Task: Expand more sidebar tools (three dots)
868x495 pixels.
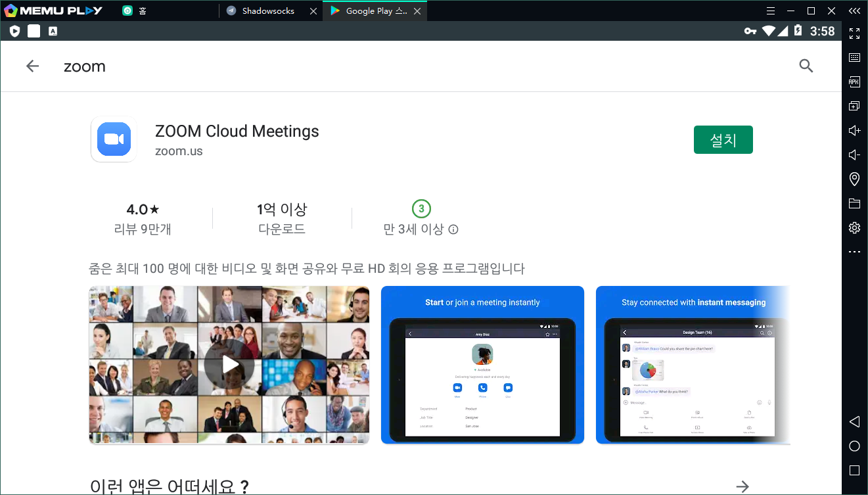Action: click(x=854, y=252)
